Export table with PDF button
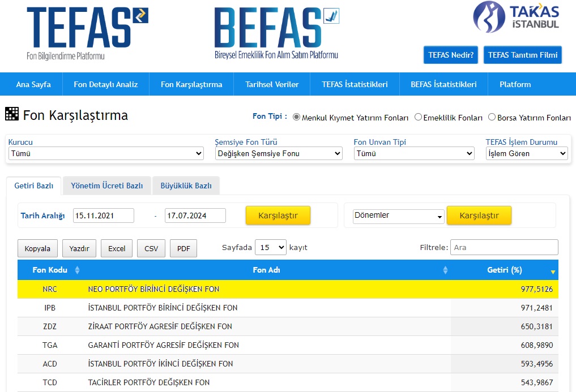The width and height of the screenshot is (576, 392). [184, 248]
